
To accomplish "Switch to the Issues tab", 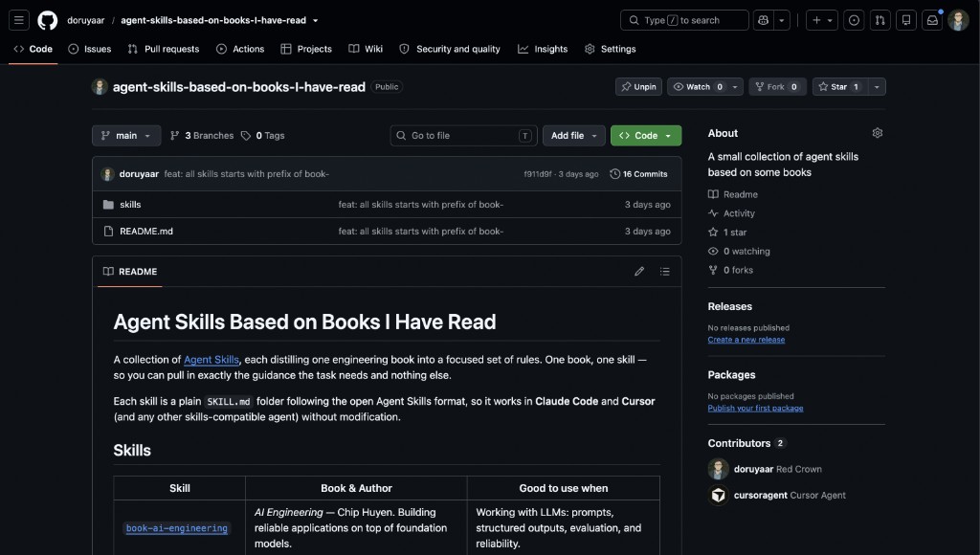I will click(x=89, y=49).
